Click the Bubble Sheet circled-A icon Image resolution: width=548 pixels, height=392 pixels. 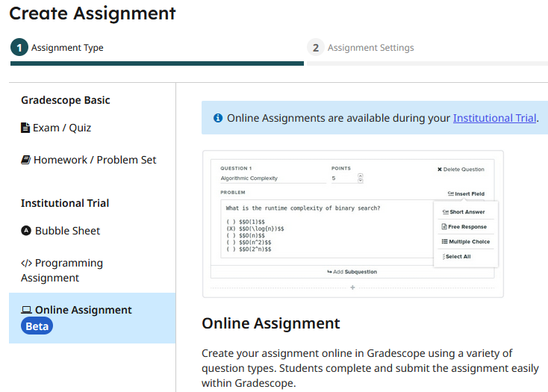click(x=26, y=231)
